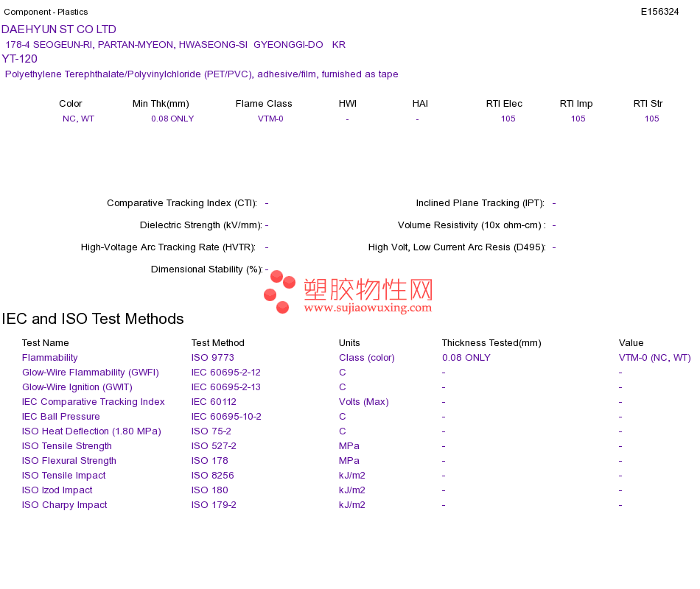Open the ISO Charpy Impact link
The width and height of the screenshot is (700, 589).
(64, 504)
